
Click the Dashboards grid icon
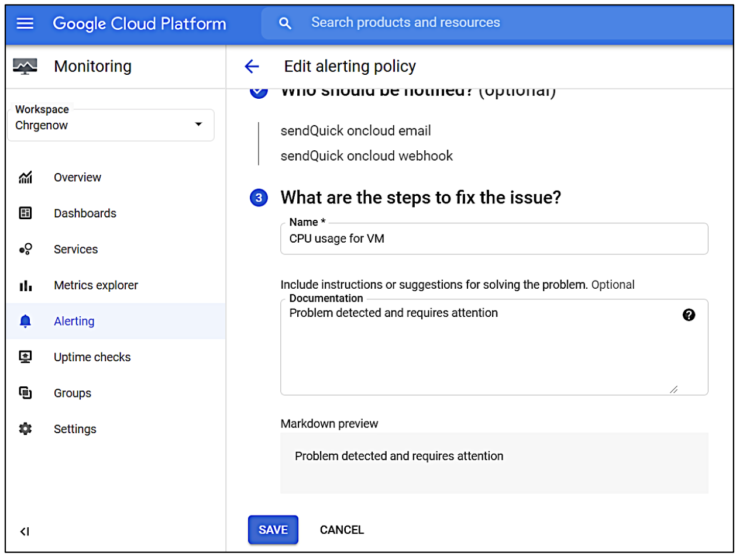tap(26, 213)
